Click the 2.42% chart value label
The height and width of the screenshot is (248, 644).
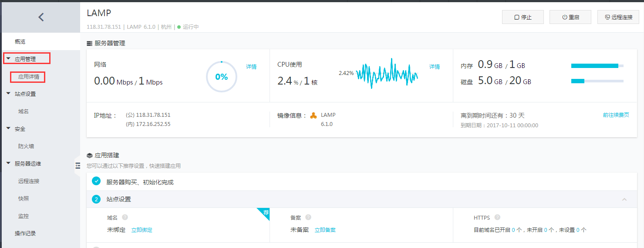click(x=346, y=73)
